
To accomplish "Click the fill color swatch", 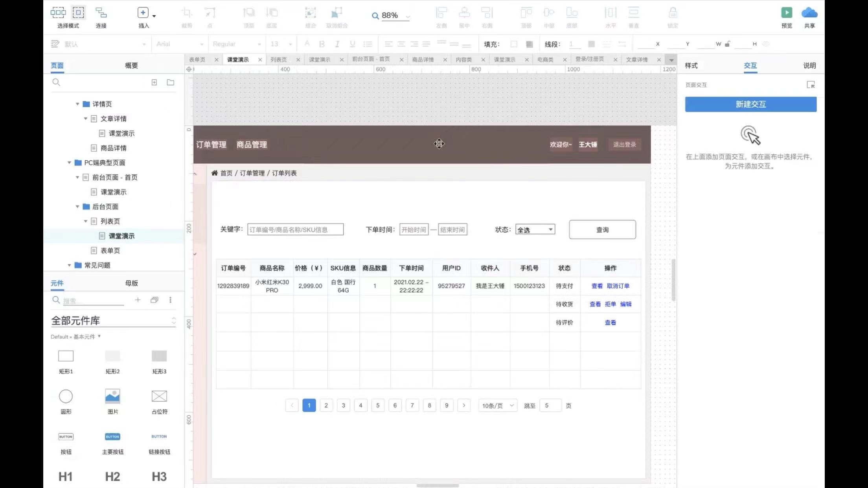I will tap(513, 44).
